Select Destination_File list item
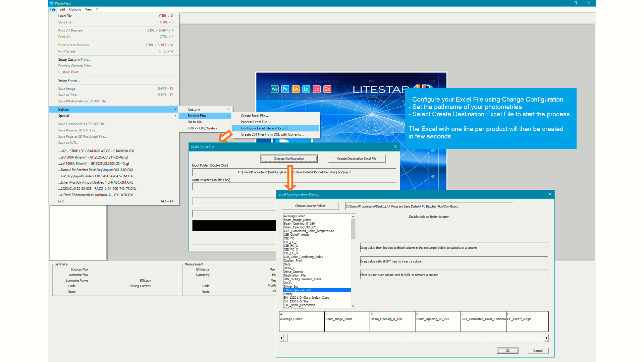 click(x=317, y=276)
